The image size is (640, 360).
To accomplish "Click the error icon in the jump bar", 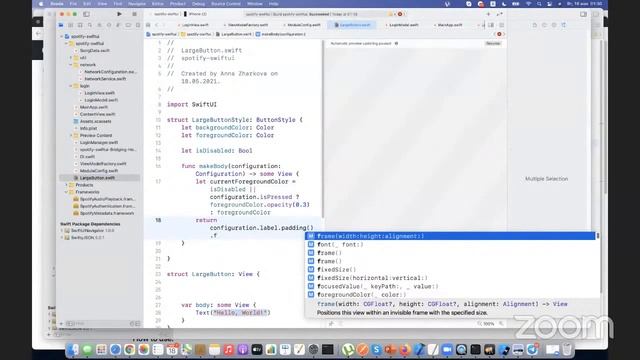I will tap(499, 34).
